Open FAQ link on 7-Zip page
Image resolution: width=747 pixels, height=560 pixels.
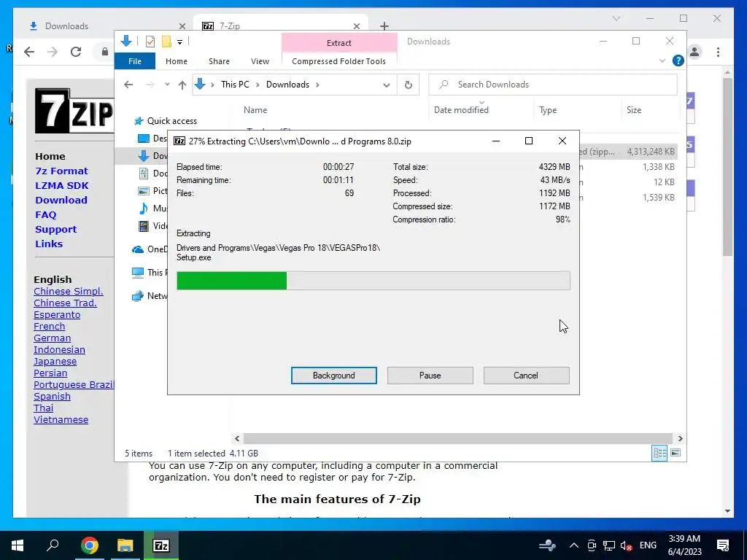(x=46, y=215)
